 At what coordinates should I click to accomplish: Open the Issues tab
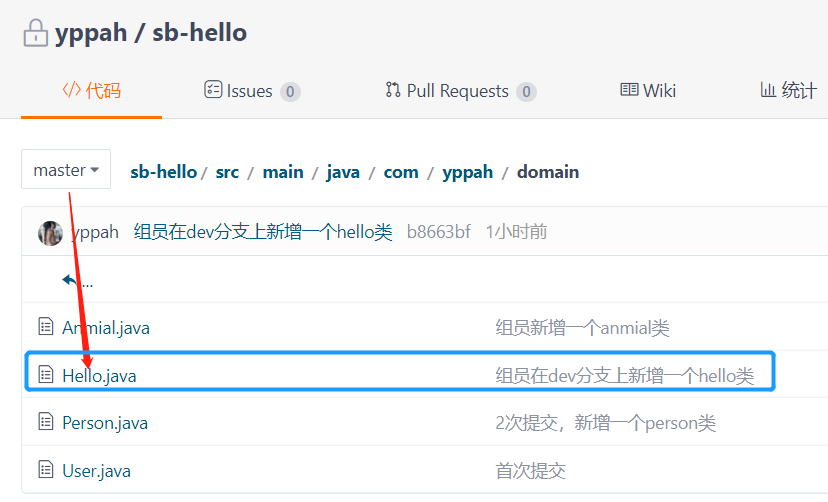251,91
